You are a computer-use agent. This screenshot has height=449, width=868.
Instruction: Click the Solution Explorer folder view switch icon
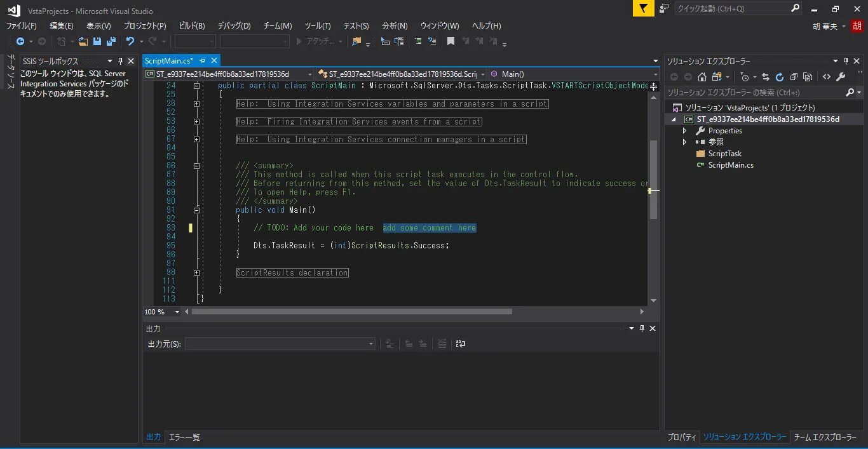point(716,77)
